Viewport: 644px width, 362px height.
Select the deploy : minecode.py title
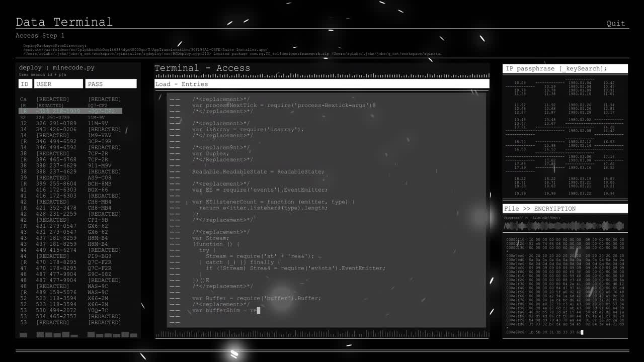point(56,68)
